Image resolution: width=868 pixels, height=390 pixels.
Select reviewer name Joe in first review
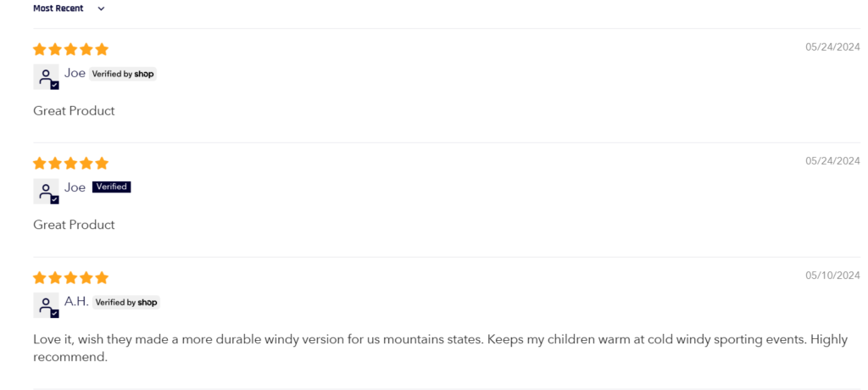pyautogui.click(x=75, y=73)
